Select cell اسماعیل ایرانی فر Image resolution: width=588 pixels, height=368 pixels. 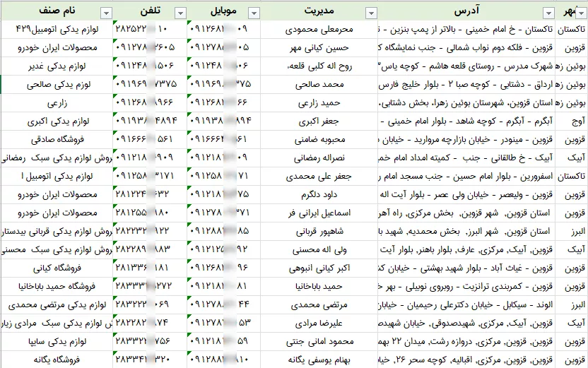coord(319,213)
